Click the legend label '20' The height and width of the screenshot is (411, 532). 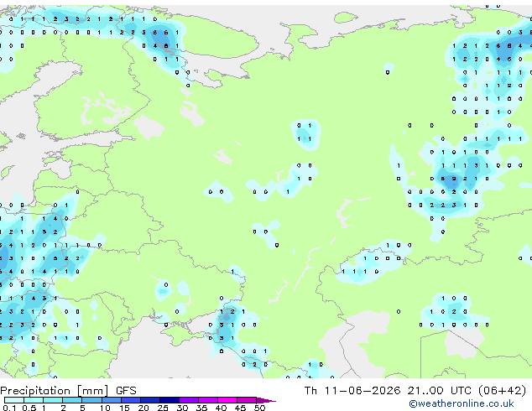coord(143,408)
